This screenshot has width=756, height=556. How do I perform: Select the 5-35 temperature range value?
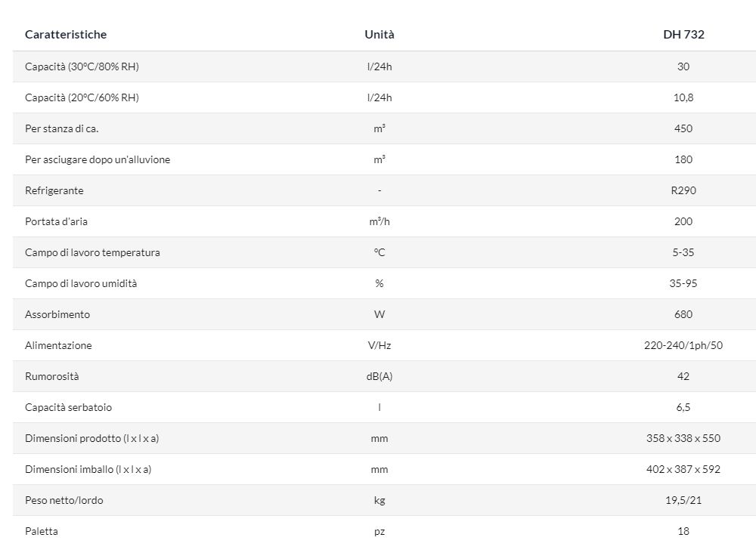click(683, 252)
